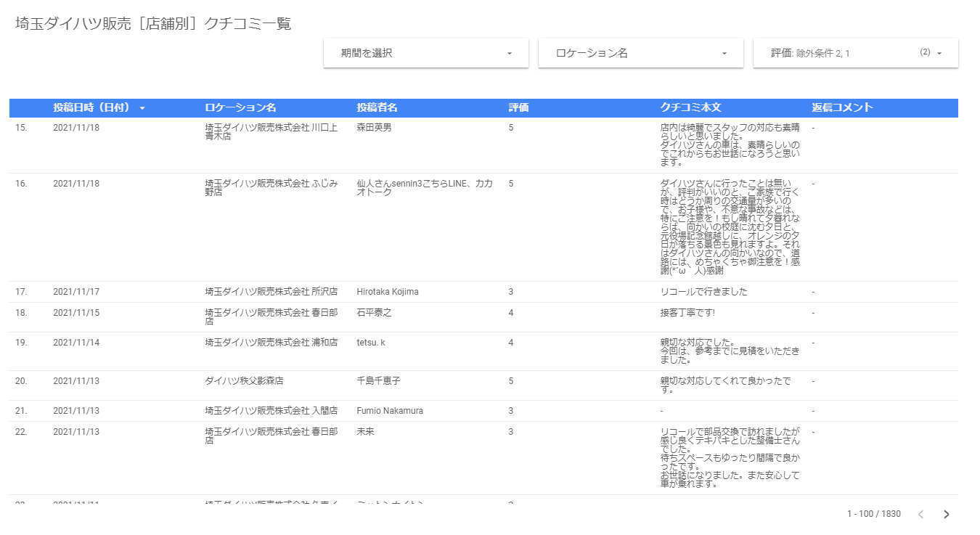Screen dimensions: 980x535
Task: Select location 埼玉ダイハツ販売株式会社 浦和店
Action: (x=271, y=343)
